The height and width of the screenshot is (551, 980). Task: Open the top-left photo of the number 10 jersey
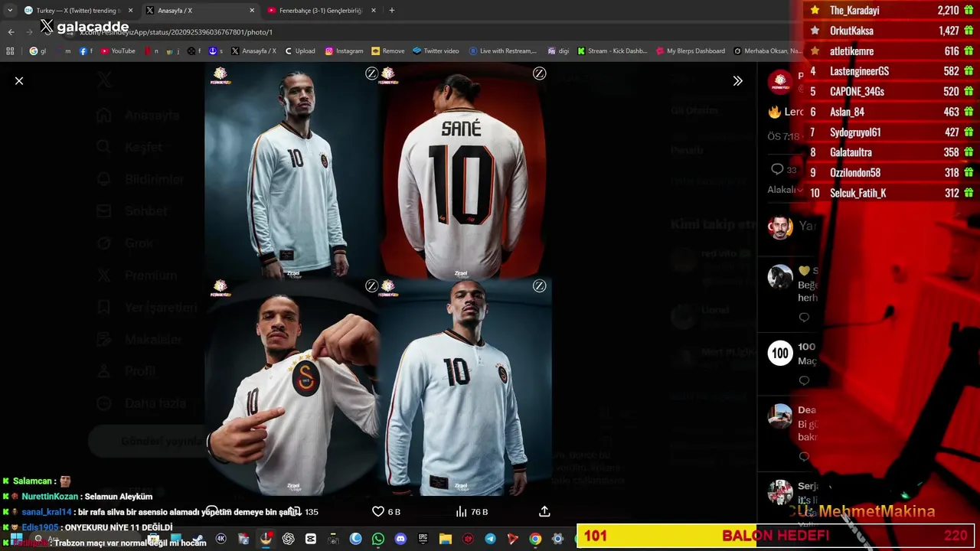(292, 170)
